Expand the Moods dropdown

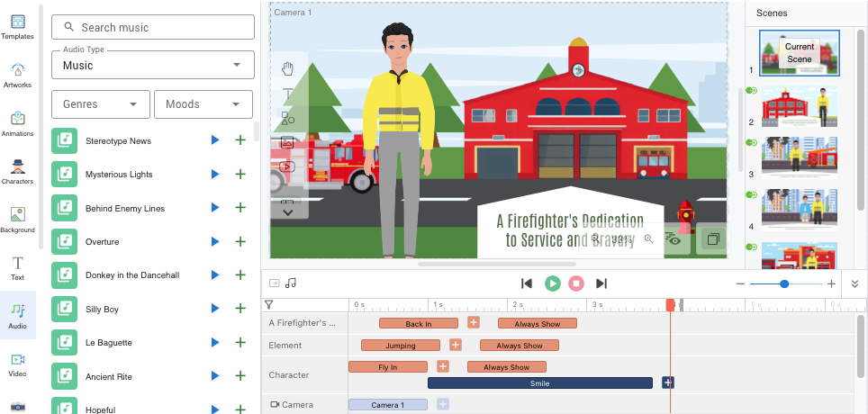point(203,104)
